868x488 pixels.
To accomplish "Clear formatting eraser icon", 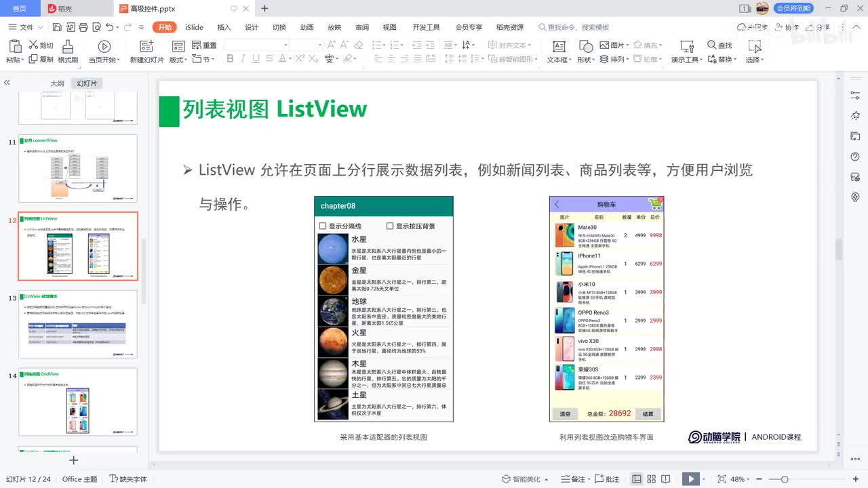I will pos(359,45).
